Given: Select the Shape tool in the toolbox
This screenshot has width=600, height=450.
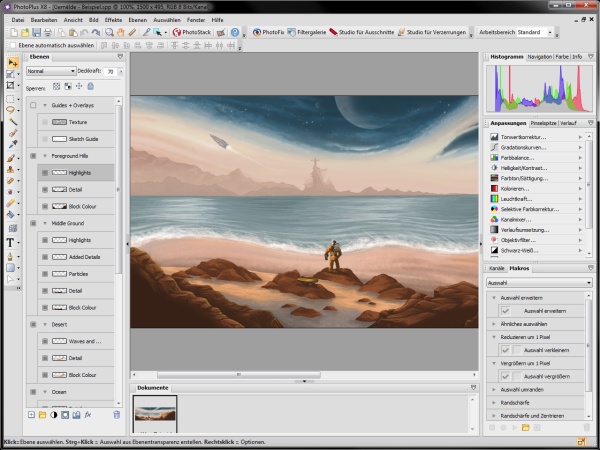Looking at the screenshot, I should tap(10, 268).
